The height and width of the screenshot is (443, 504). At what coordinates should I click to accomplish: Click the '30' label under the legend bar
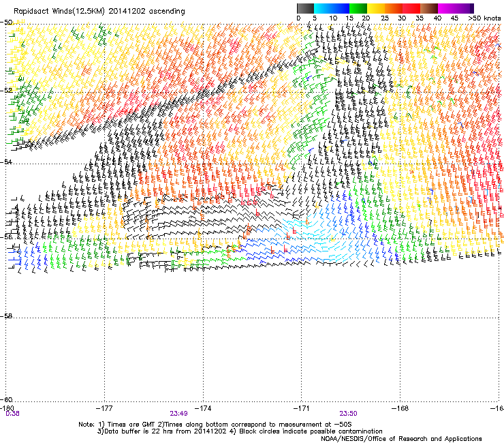pos(402,18)
